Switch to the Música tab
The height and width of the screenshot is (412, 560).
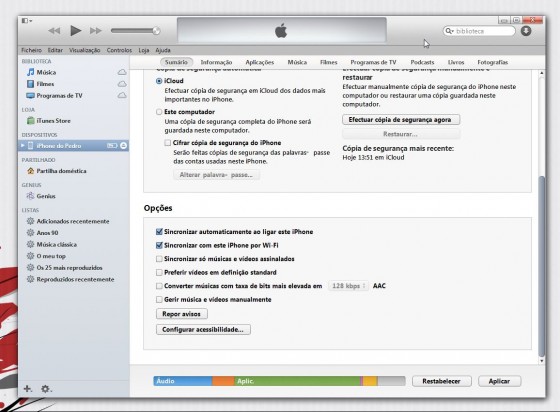297,62
